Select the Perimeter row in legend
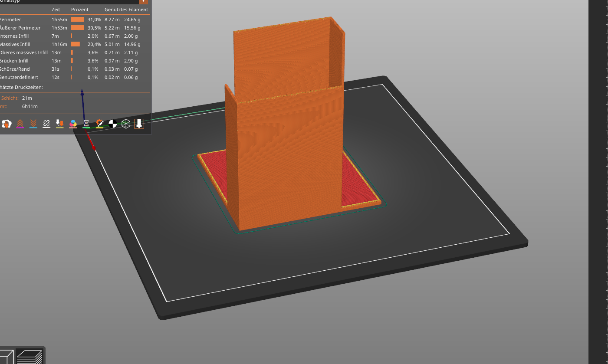 click(x=10, y=20)
